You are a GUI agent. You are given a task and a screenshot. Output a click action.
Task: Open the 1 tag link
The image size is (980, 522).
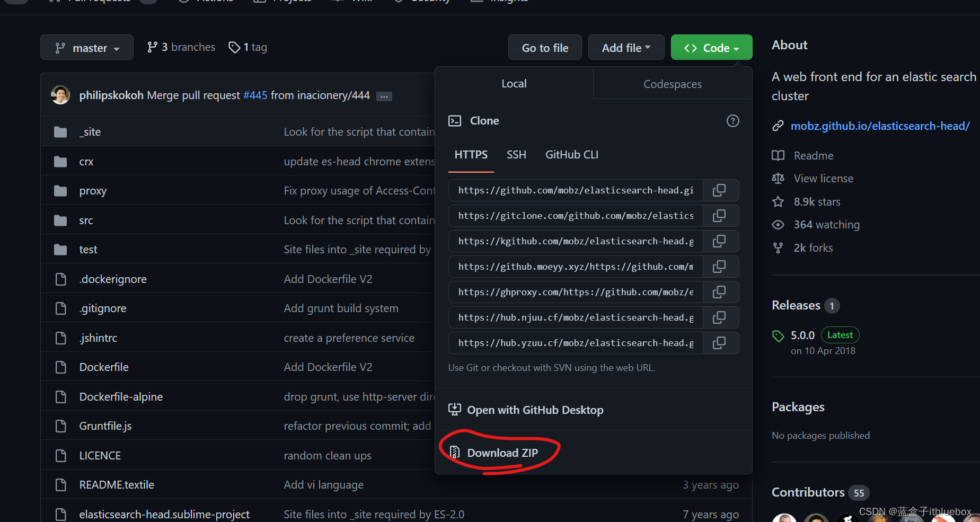tap(248, 47)
